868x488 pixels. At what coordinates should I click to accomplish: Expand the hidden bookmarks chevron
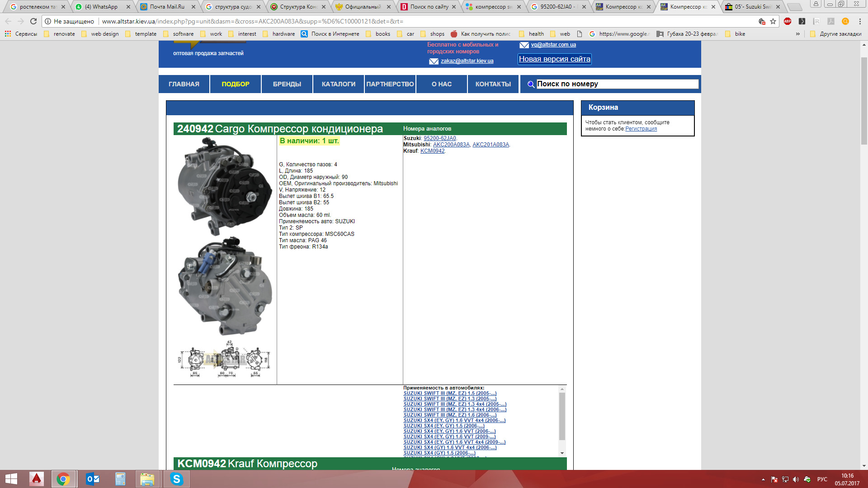[x=798, y=34]
